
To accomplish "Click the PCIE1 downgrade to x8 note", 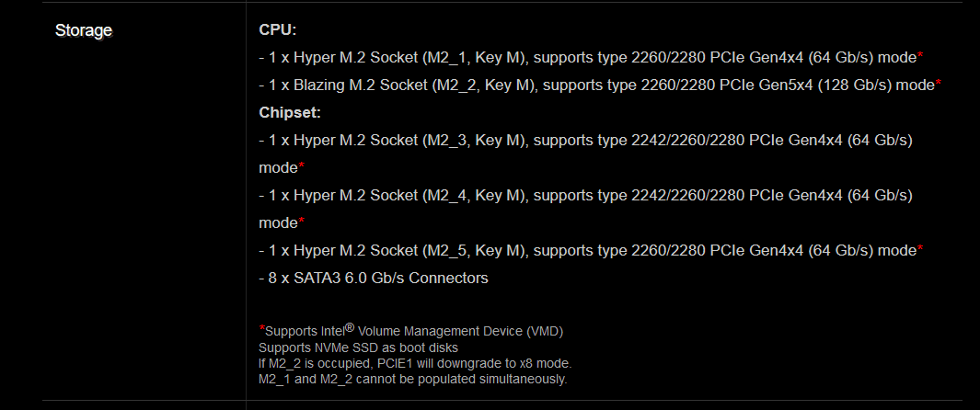I will pyautogui.click(x=415, y=363).
